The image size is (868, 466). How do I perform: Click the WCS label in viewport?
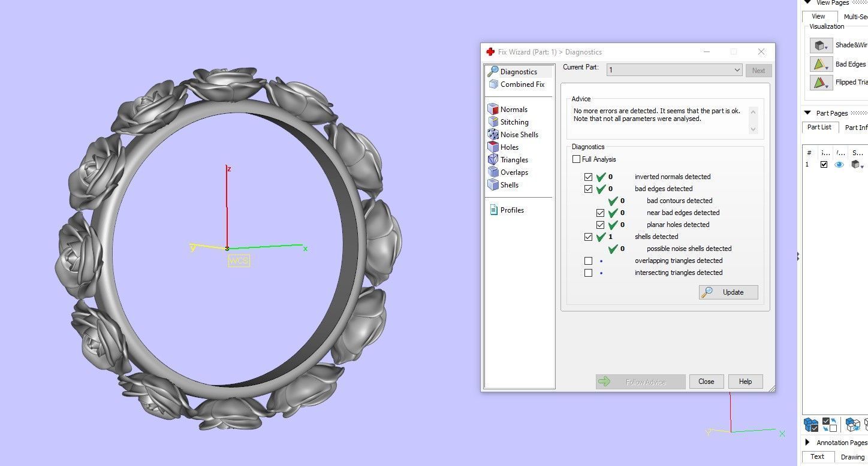(239, 261)
